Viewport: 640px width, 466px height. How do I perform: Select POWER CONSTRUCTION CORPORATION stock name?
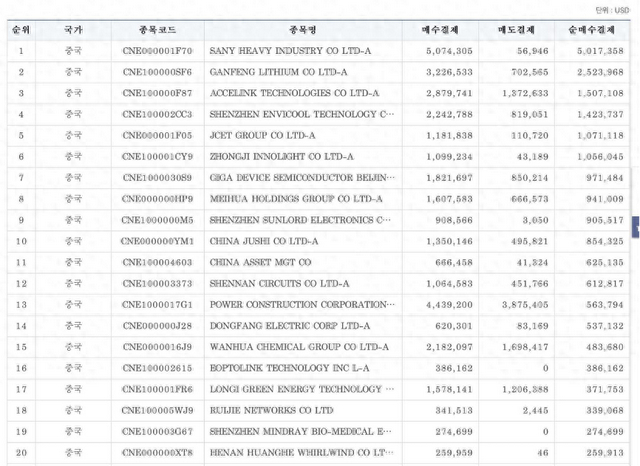click(302, 305)
